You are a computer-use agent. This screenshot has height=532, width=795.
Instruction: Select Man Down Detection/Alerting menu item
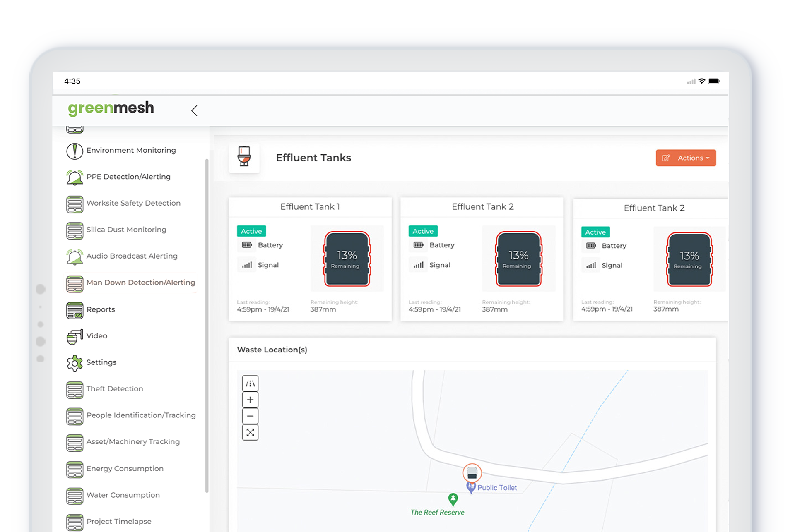tap(140, 283)
